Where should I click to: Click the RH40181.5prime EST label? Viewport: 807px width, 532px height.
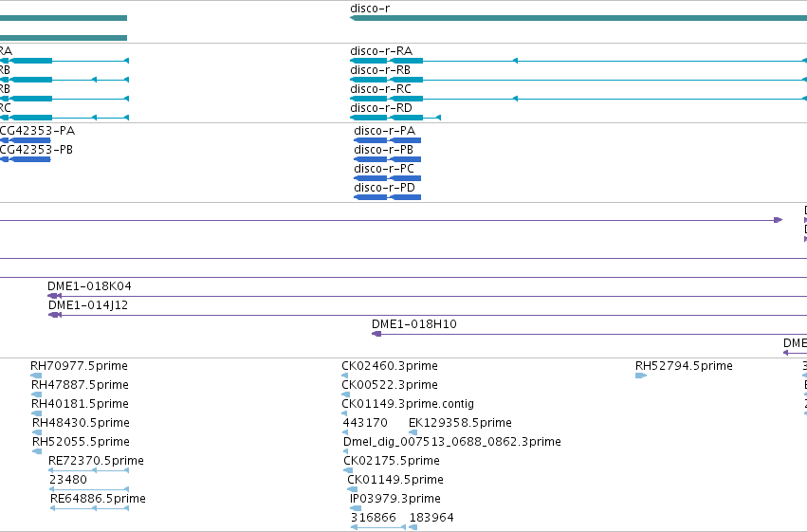(x=80, y=404)
